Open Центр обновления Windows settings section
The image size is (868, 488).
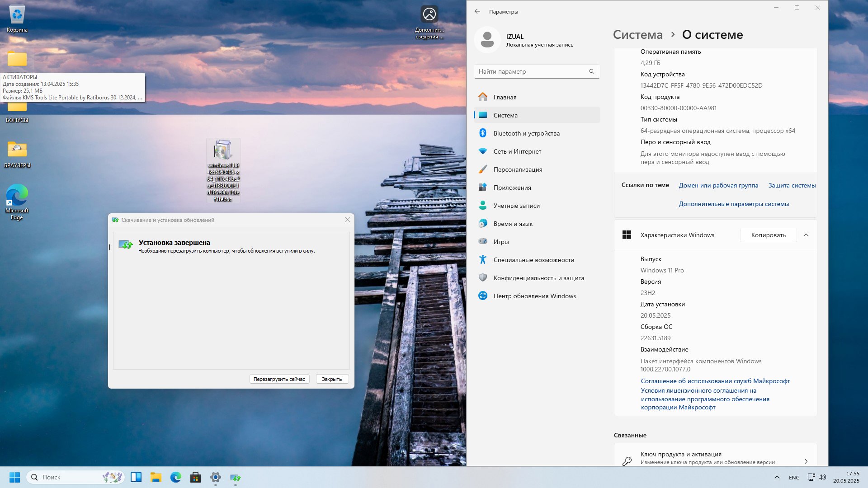pos(534,296)
